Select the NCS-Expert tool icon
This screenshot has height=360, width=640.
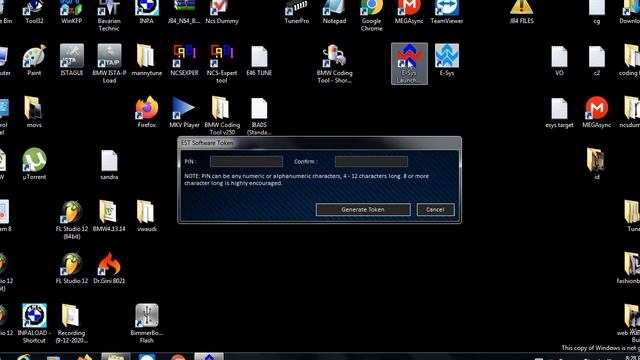222,64
